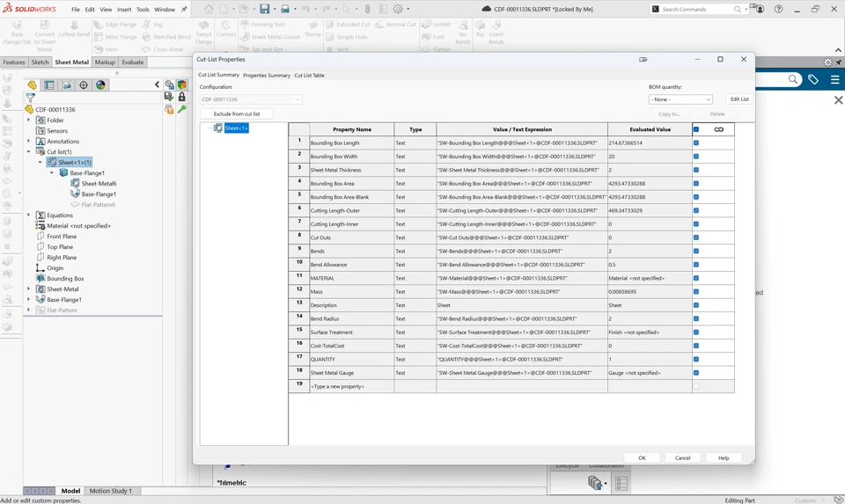Click the Help button in dialog
The width and height of the screenshot is (845, 504).
pos(724,457)
